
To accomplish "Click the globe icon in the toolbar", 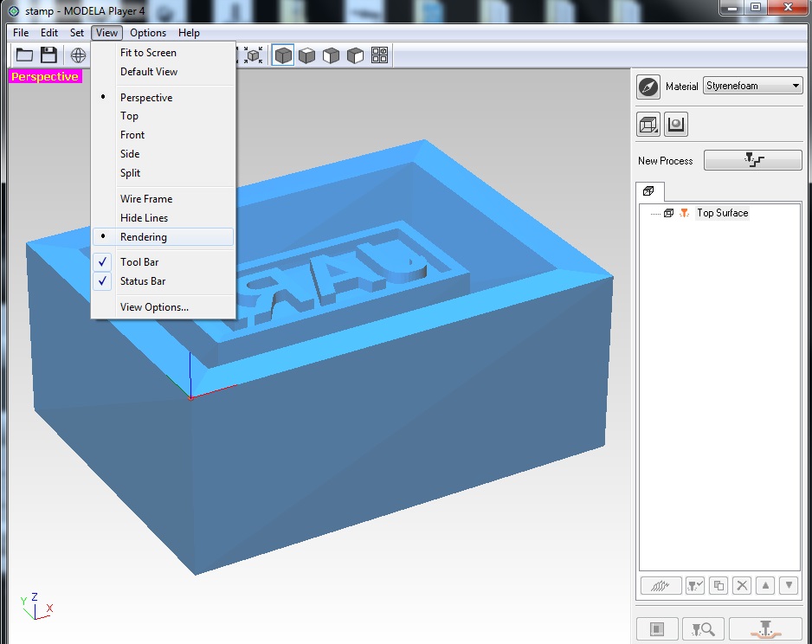I will click(78, 55).
